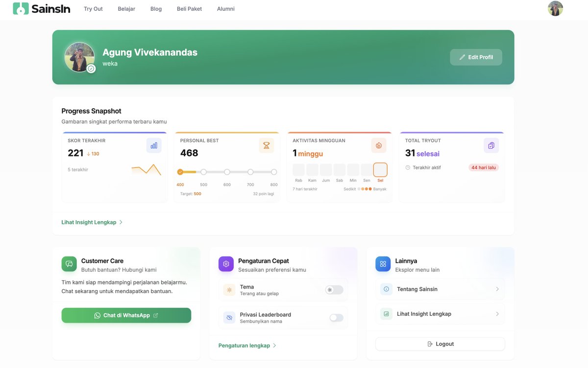
Task: Click the Kam day activity box
Action: (312, 170)
